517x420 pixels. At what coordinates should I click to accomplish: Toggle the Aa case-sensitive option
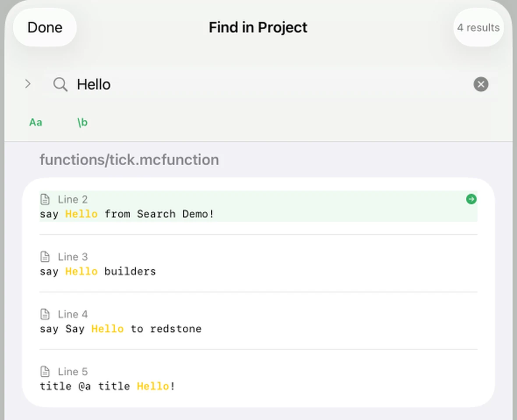coord(35,122)
